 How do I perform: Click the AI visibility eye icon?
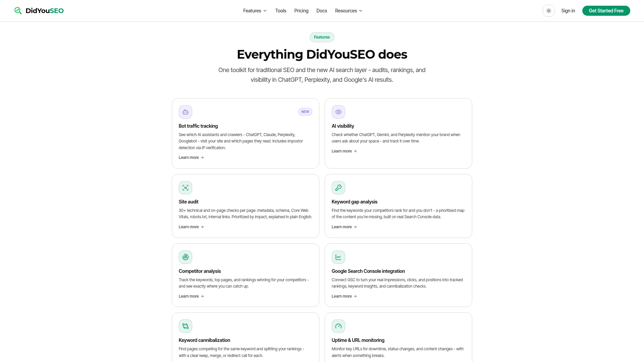point(338,112)
